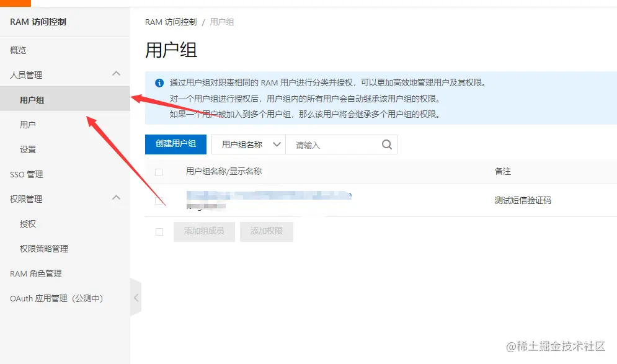This screenshot has width=617, height=364.
Task: Click the RAM 访问控制 sidebar title
Action: point(38,22)
